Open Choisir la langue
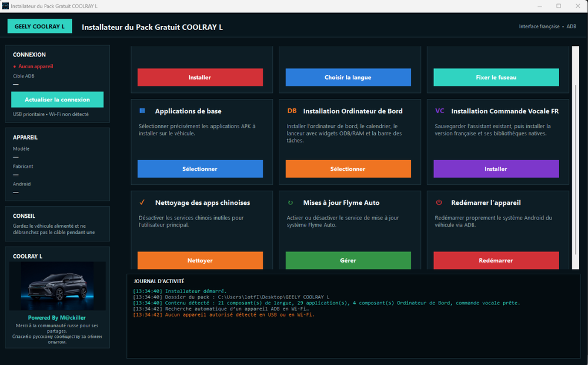 tap(348, 77)
